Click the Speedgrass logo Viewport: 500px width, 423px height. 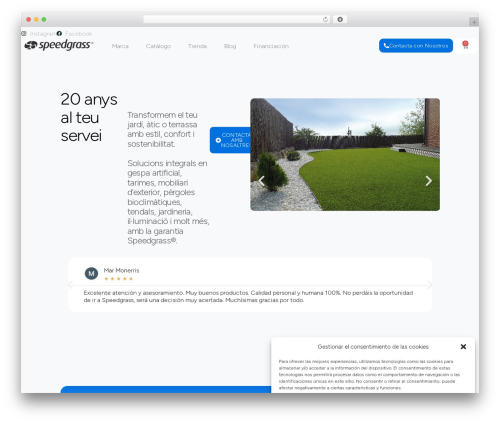[x=59, y=45]
